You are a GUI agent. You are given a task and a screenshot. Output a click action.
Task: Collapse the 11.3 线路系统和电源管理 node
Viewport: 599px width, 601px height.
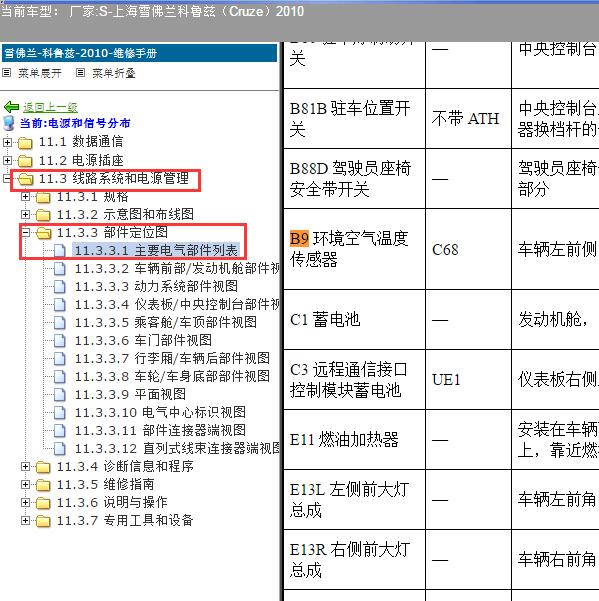pos(7,178)
